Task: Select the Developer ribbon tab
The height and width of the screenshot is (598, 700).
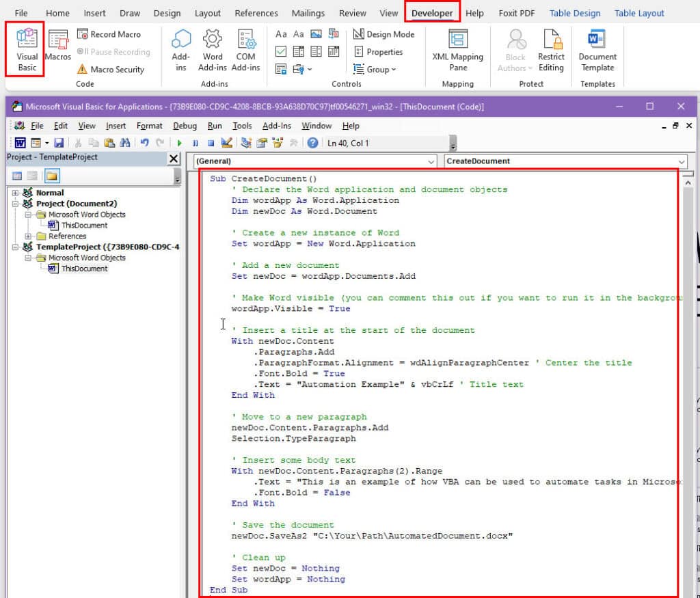Action: pyautogui.click(x=432, y=14)
